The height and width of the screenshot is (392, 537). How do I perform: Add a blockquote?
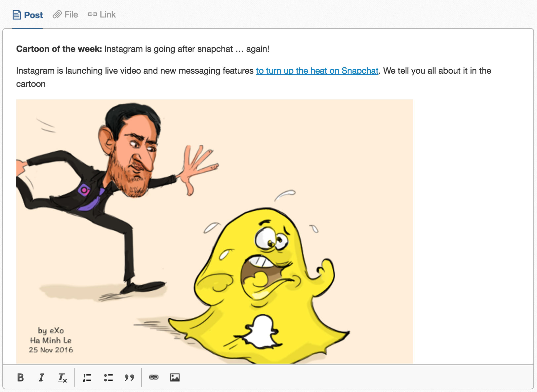point(129,377)
